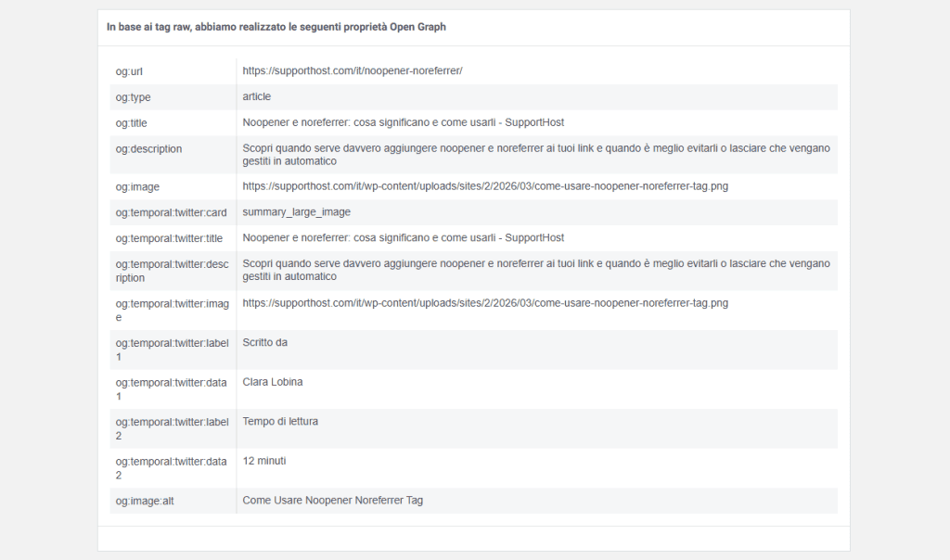The width and height of the screenshot is (950, 560).
Task: Select the 'og:temporal:twitter:label 1' label
Action: click(172, 350)
